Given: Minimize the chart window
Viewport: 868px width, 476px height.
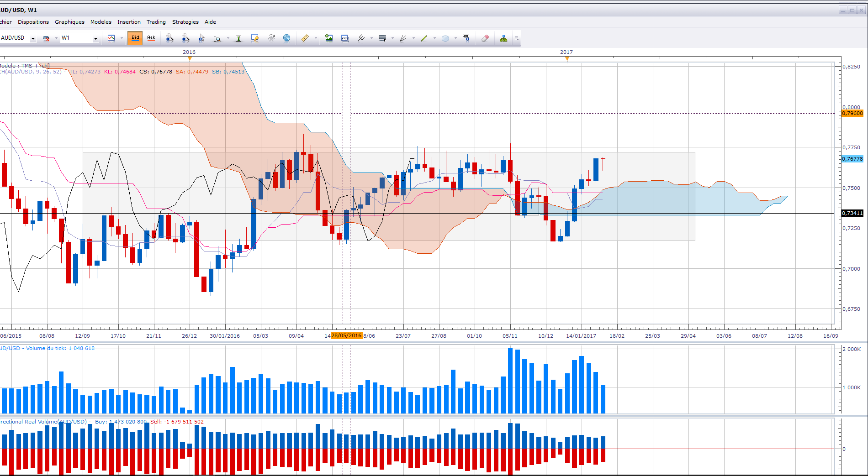Looking at the screenshot, I should pyautogui.click(x=843, y=10).
